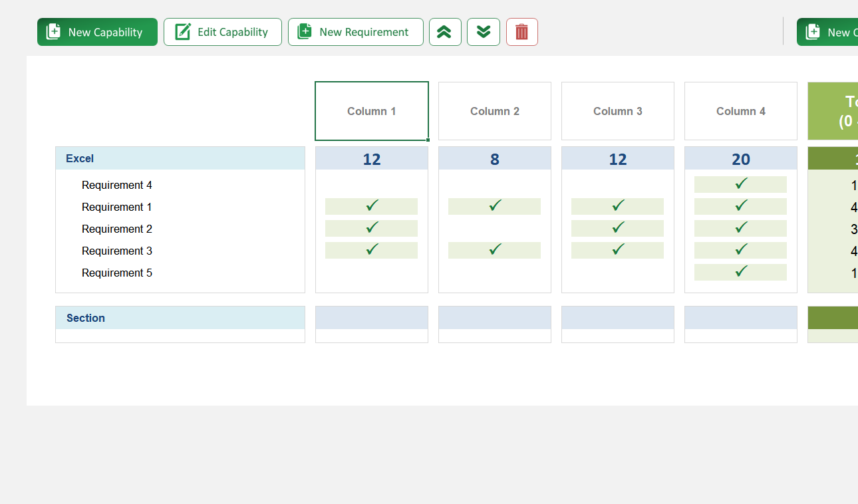
Task: Click the Column 2 score cell showing 8
Action: [494, 158]
